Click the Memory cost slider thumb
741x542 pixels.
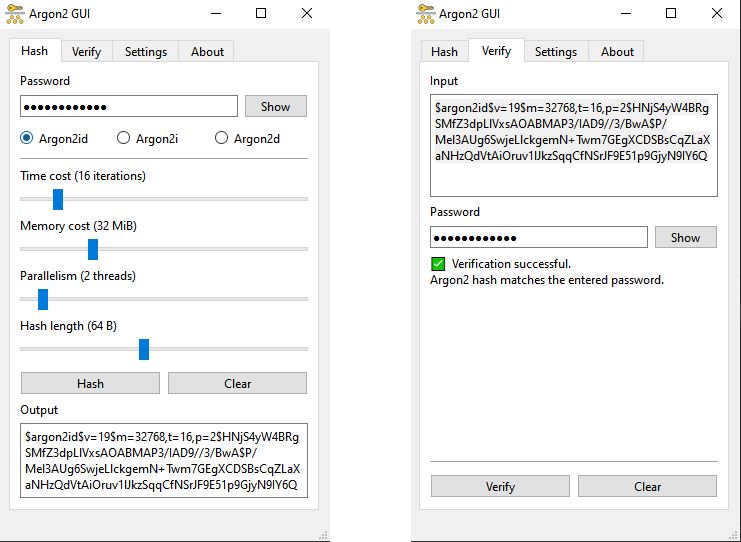point(93,249)
